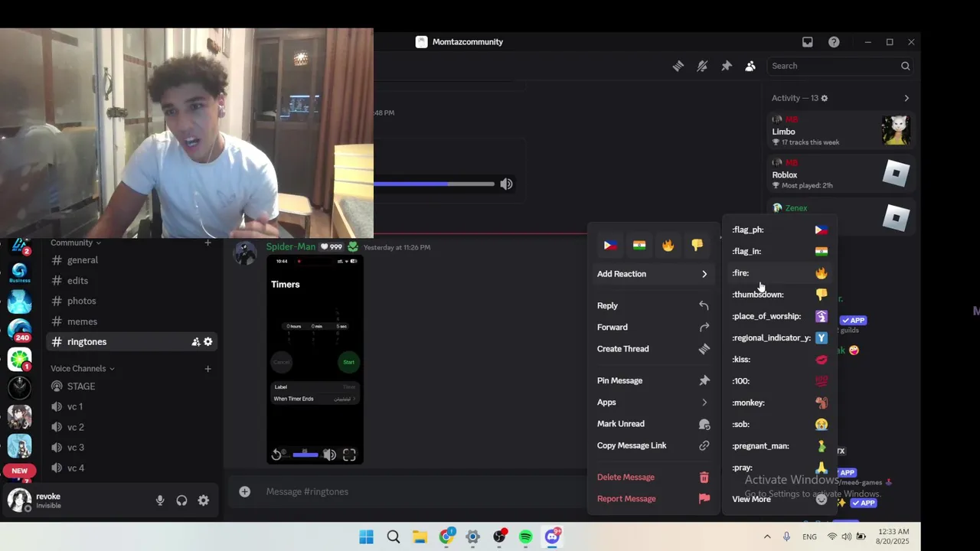
Task: Click View More reactions
Action: click(x=779, y=499)
